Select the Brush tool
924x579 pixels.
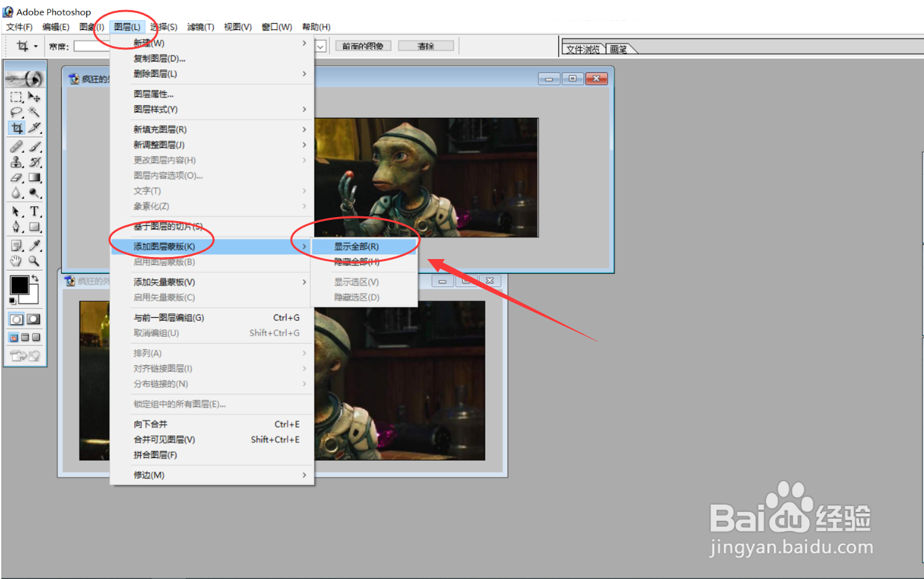tap(34, 147)
